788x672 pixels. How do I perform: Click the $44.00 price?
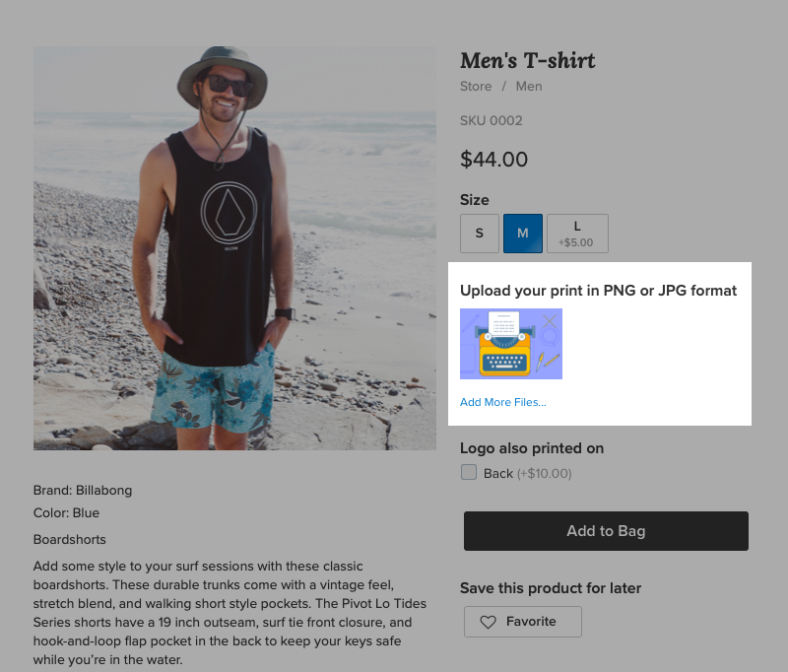coord(493,160)
